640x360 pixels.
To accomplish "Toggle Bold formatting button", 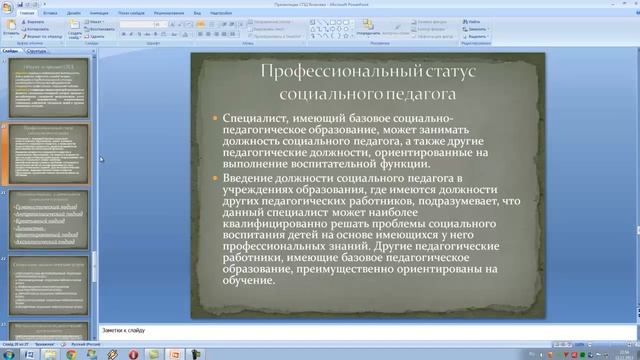I will (123, 34).
